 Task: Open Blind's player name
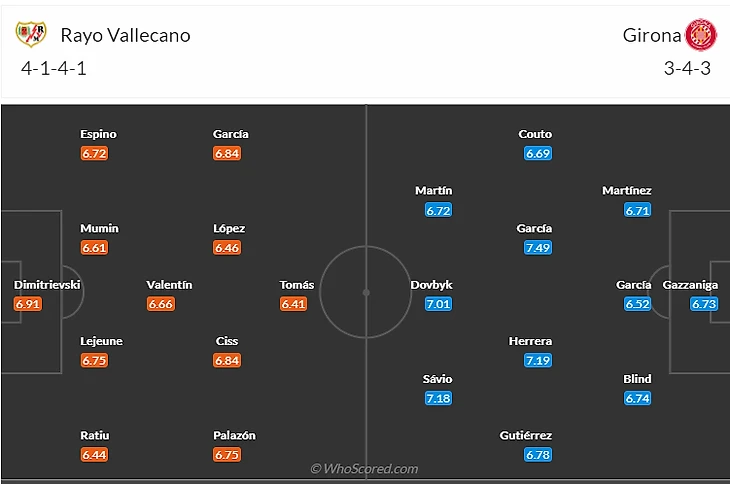[637, 379]
